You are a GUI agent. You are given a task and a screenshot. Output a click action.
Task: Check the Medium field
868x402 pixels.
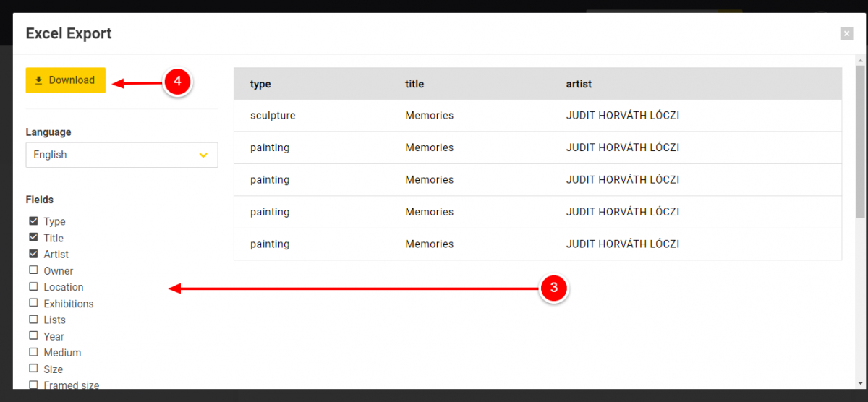(x=33, y=353)
